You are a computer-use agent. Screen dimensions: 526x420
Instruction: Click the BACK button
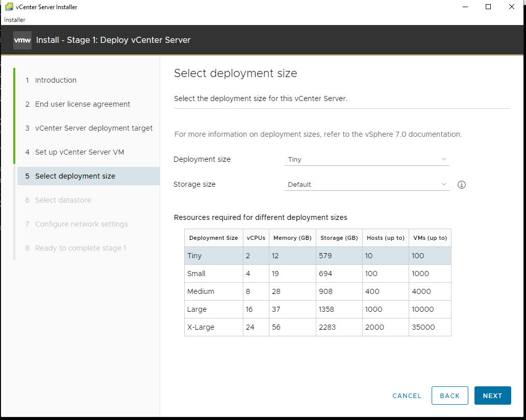click(x=450, y=396)
